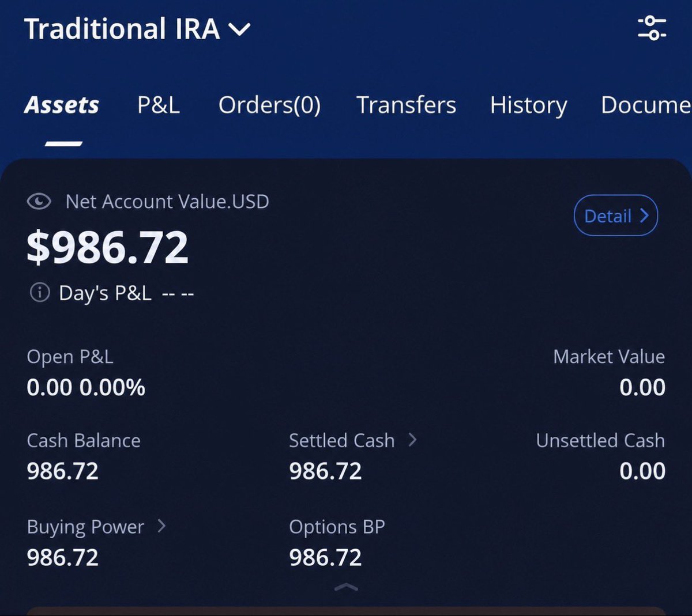Tap the Market Value label
The width and height of the screenshot is (692, 616).
click(609, 357)
